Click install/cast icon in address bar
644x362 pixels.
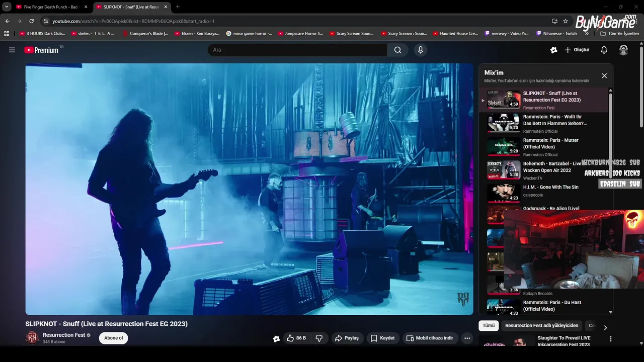(x=554, y=21)
